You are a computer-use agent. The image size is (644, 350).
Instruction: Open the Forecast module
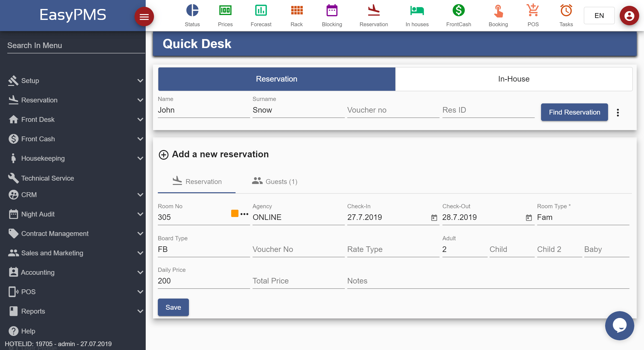click(260, 15)
